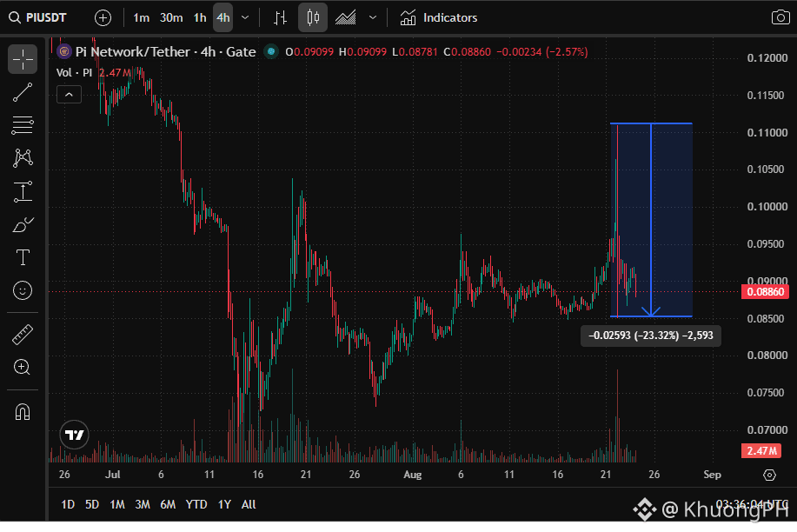This screenshot has height=532, width=797.
Task: Click the 0.07000 price axis label
Action: [767, 429]
